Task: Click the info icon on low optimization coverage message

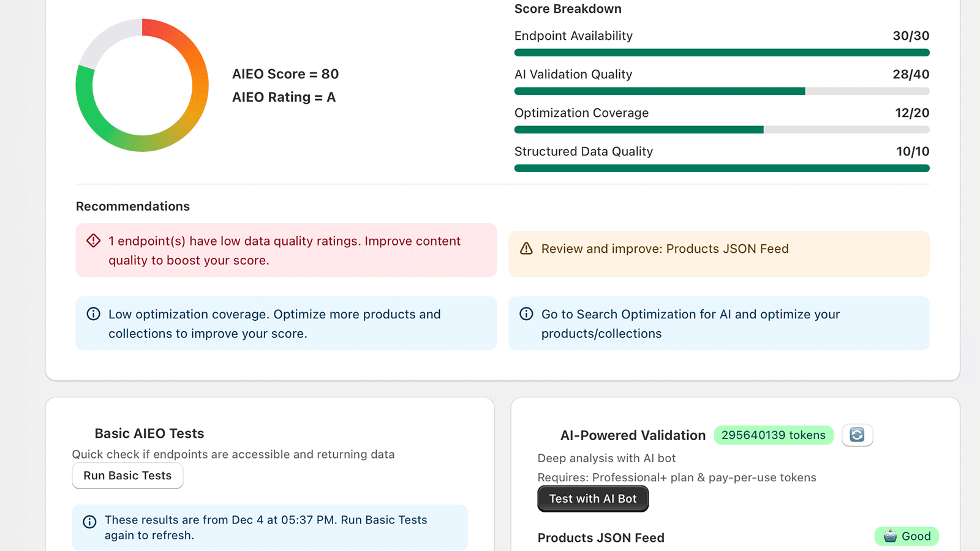Action: 93,313
